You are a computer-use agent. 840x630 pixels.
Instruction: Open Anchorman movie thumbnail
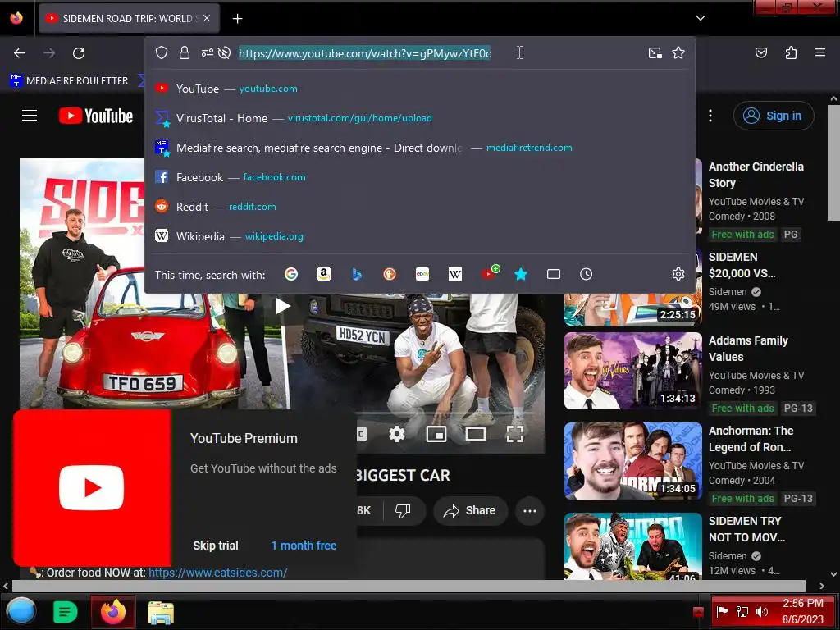coord(633,461)
